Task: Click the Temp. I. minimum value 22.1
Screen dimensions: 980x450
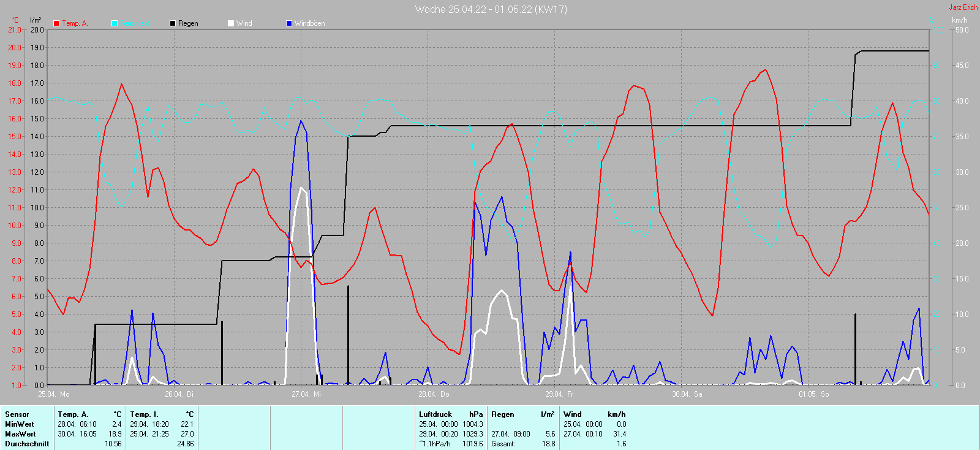Action: coord(187,424)
